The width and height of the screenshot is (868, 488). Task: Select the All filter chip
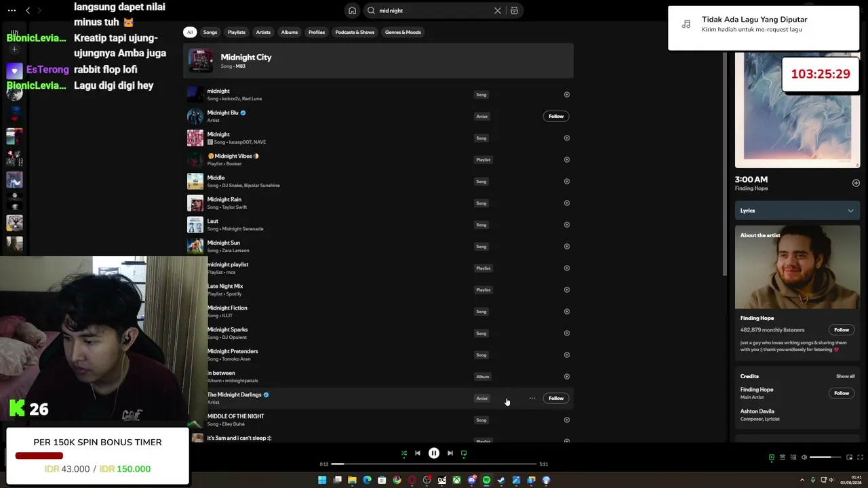(190, 32)
